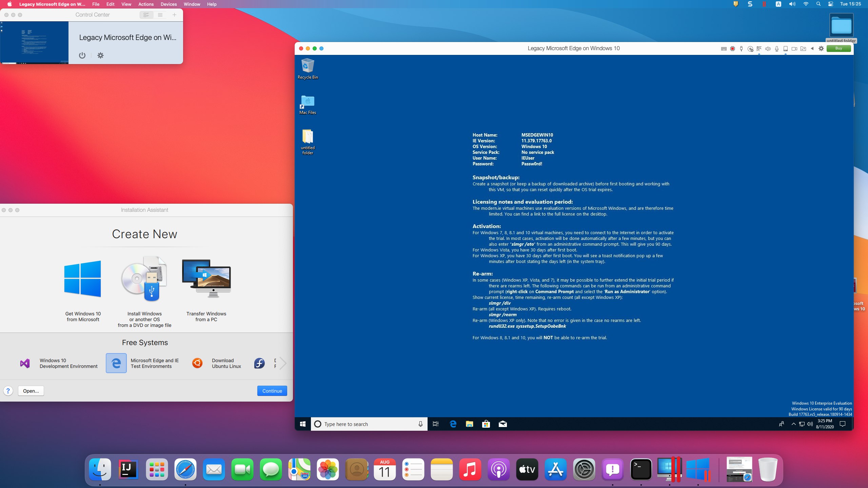Collapse the VM toolbar icons with arrow
868x488 pixels.
coord(812,48)
